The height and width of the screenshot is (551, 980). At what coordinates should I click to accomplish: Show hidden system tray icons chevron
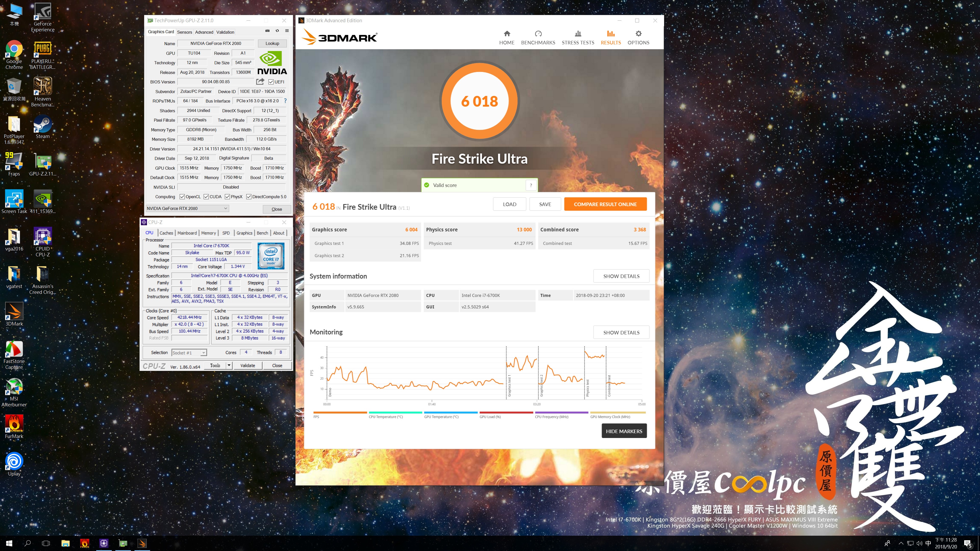900,543
